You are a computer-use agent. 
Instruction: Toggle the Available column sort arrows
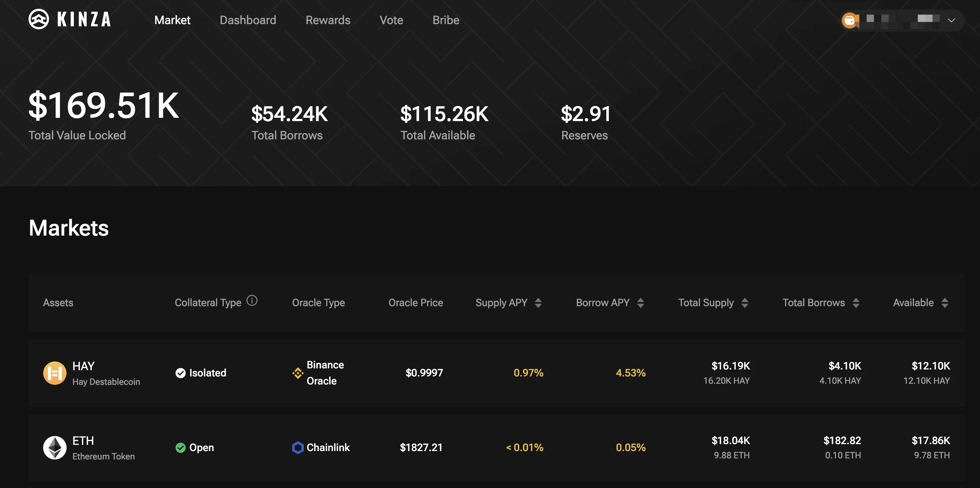(944, 303)
